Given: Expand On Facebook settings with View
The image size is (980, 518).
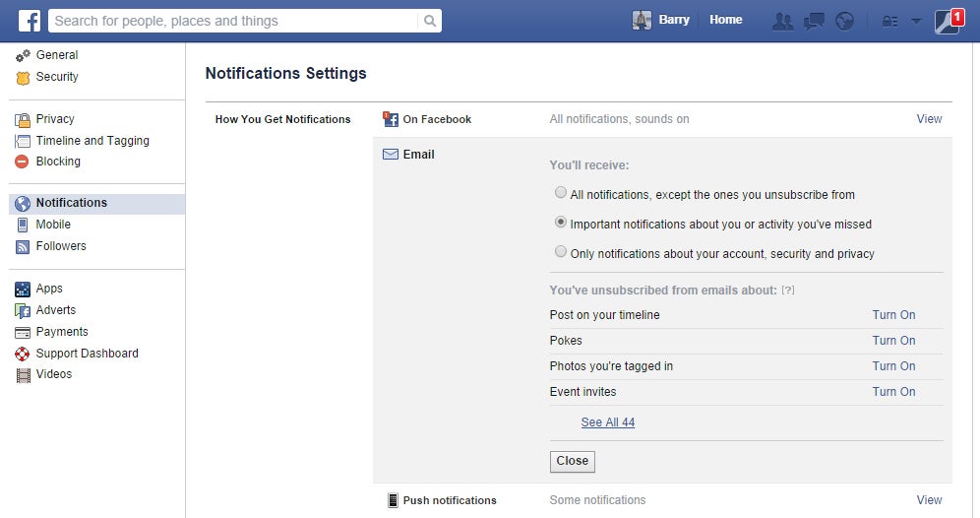Looking at the screenshot, I should (x=929, y=119).
